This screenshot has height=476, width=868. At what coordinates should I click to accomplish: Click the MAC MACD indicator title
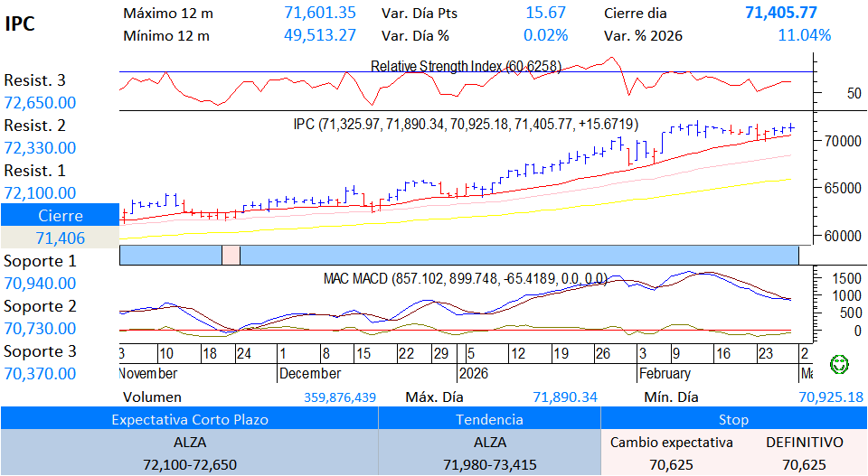point(466,279)
